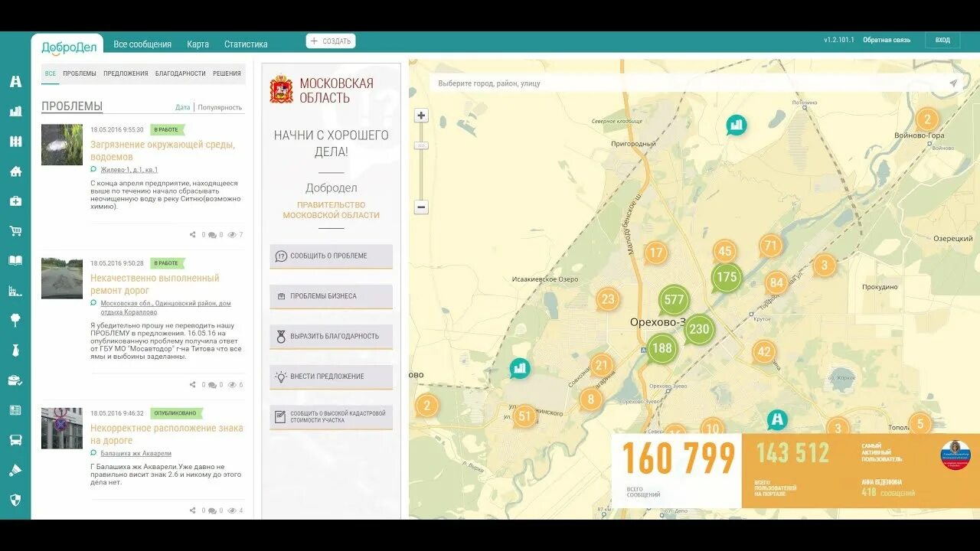Click the high cadastral value report button

(331, 416)
